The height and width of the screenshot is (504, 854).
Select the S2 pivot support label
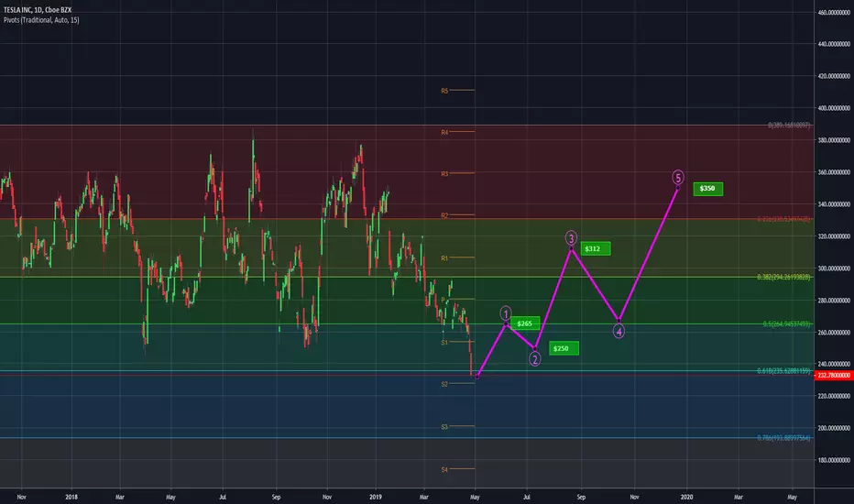444,384
